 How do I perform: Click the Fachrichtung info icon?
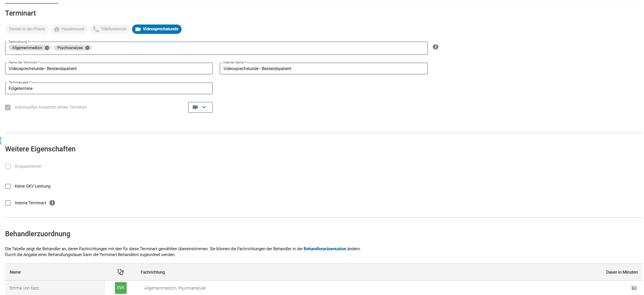click(x=436, y=47)
